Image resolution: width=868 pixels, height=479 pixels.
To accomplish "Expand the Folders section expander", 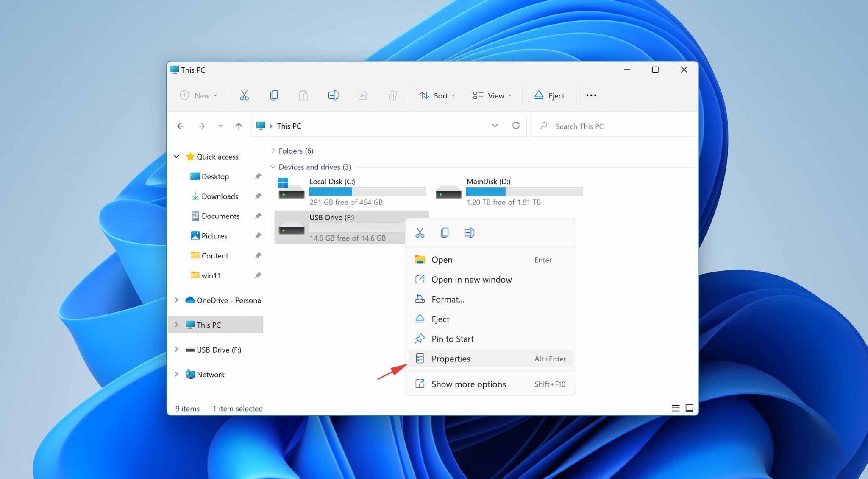I will (x=272, y=151).
